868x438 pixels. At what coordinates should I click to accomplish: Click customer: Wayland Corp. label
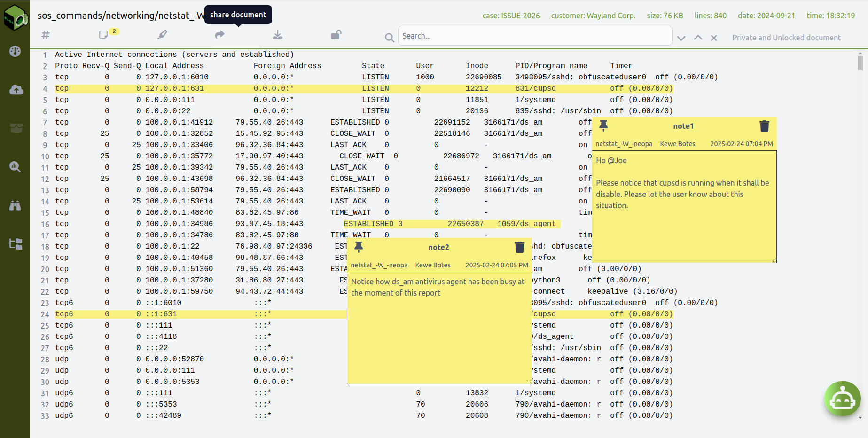pos(593,16)
